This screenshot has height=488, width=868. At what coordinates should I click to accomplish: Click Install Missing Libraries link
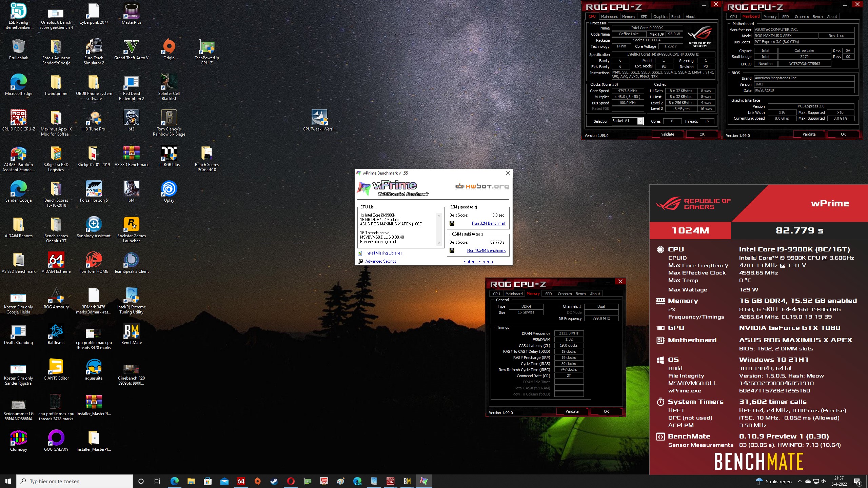coord(383,253)
